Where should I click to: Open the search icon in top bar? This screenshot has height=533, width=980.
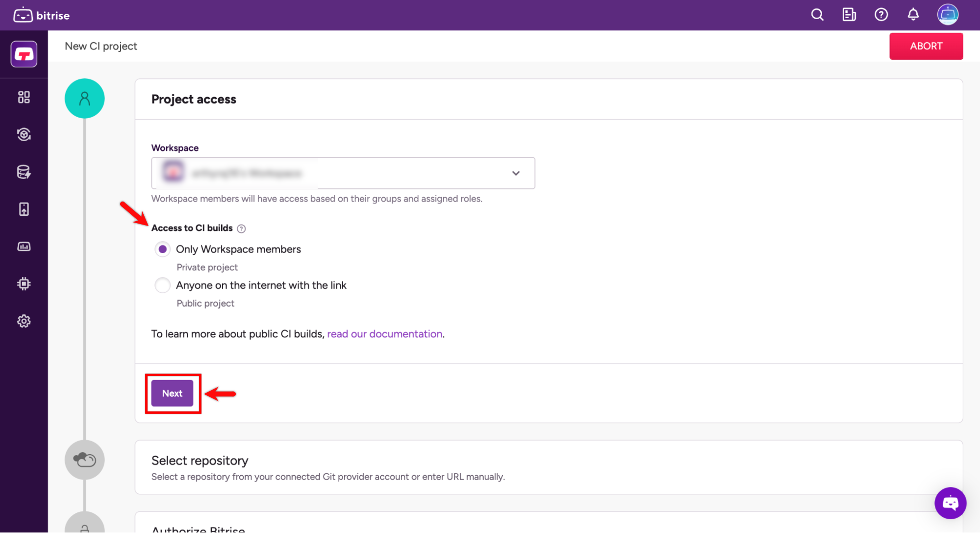click(x=817, y=15)
